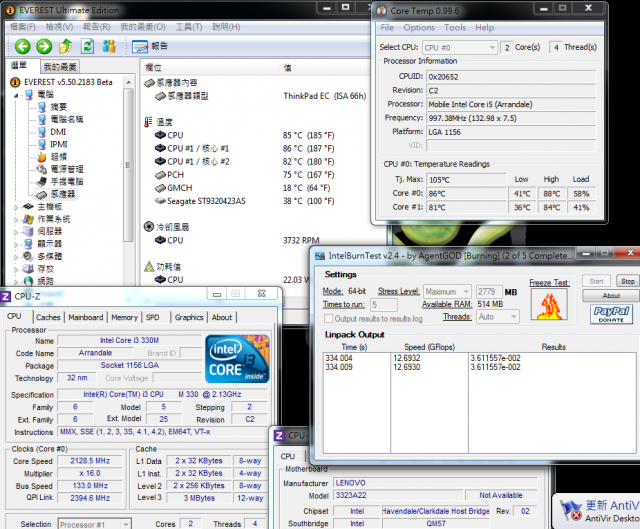Open Core Temp Options menu
The height and width of the screenshot is (529, 640).
click(x=419, y=28)
